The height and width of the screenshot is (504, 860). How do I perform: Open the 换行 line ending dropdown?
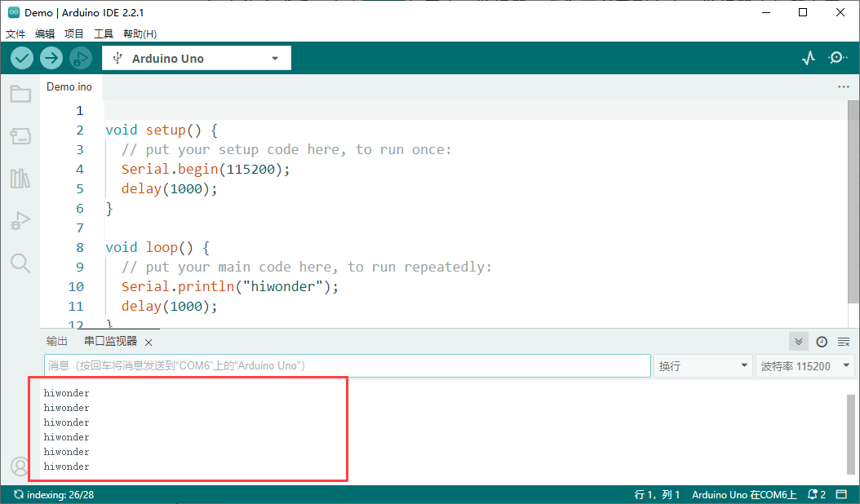coord(702,366)
